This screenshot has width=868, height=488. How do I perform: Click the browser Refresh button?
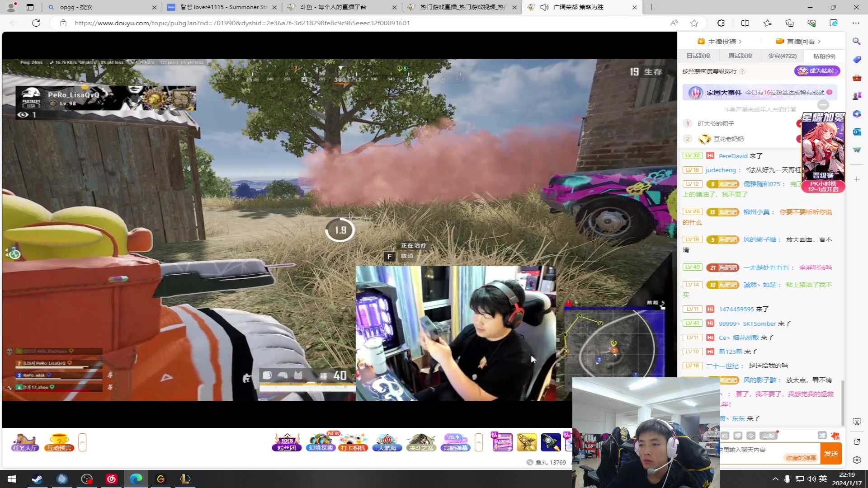click(x=36, y=23)
